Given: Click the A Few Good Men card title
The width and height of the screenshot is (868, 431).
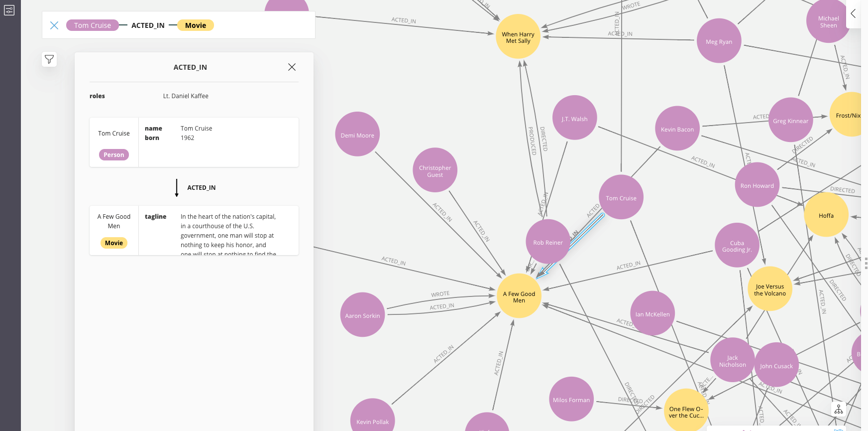Looking at the screenshot, I should coord(114,221).
